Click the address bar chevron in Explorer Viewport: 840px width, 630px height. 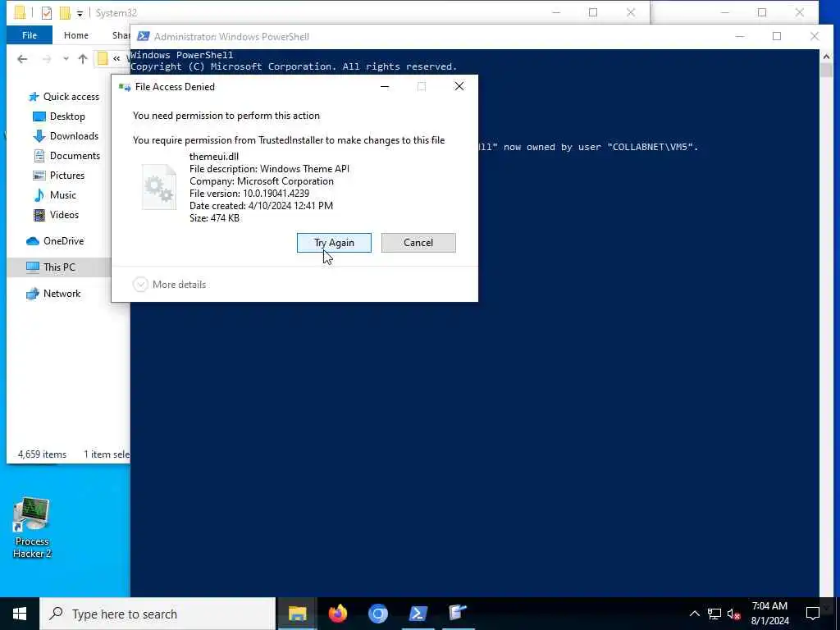116,59
